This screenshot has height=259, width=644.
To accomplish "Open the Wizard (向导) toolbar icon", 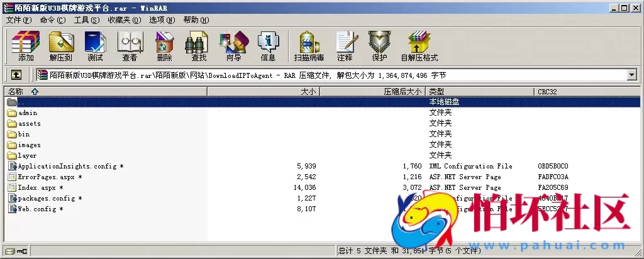I will pyautogui.click(x=234, y=45).
